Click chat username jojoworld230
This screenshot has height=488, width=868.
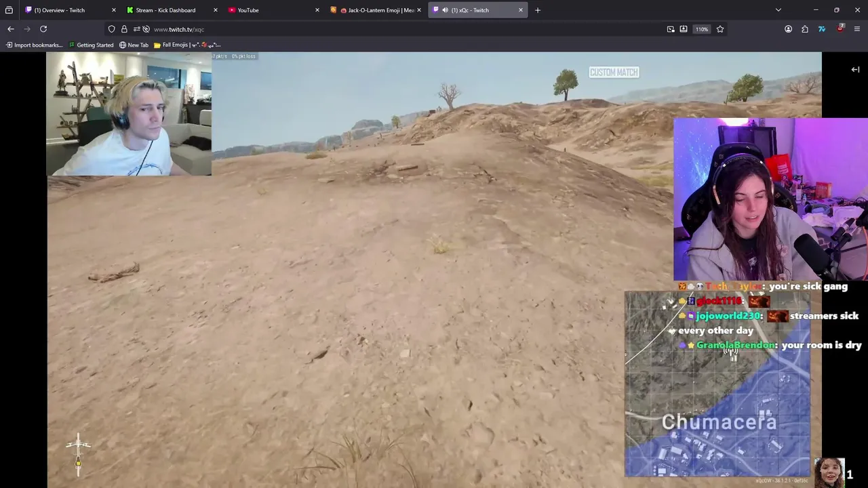click(729, 316)
